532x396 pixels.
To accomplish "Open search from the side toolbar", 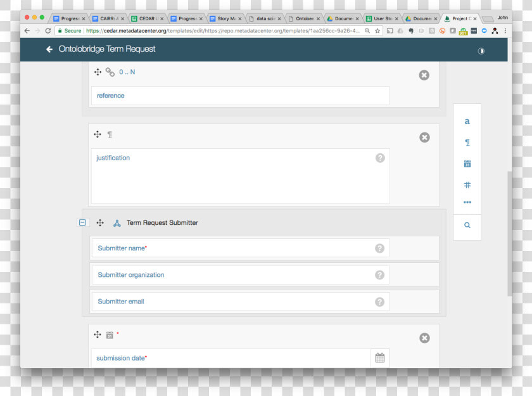I will coord(467,225).
